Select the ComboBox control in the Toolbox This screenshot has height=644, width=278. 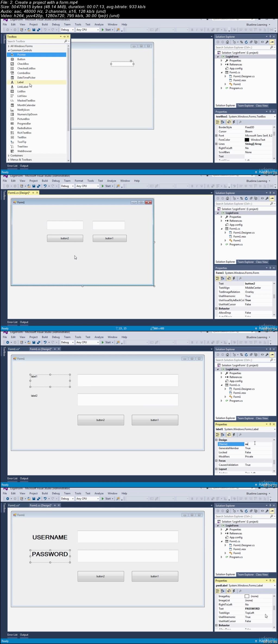coord(37,73)
